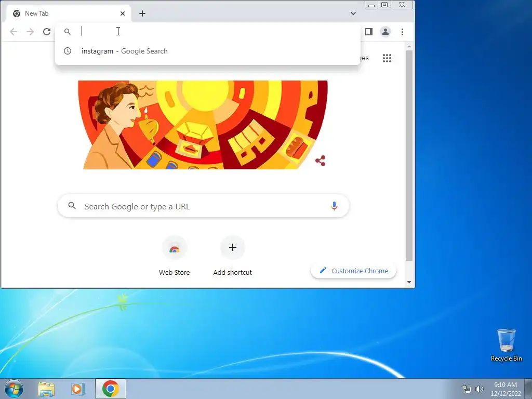
Task: Click the New Tab tab
Action: (69, 14)
